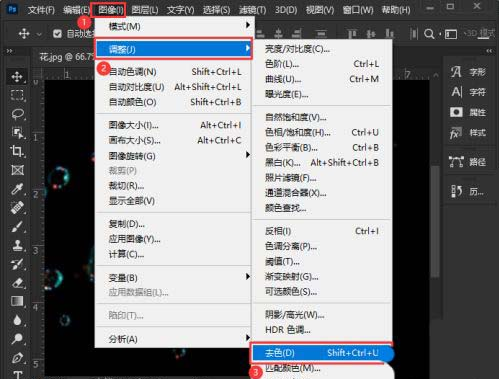Viewport: 499px width, 379px height.
Task: Select the Eyedropper tool
Action: tap(17, 189)
